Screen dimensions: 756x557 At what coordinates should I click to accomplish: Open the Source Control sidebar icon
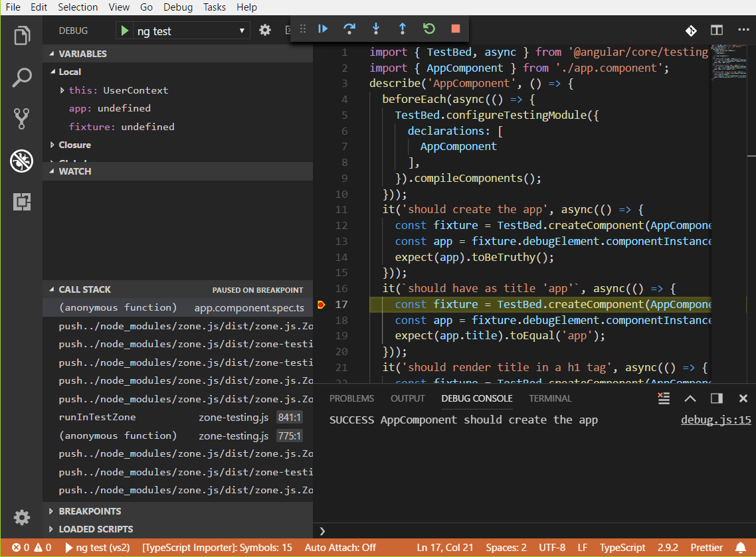click(x=22, y=119)
